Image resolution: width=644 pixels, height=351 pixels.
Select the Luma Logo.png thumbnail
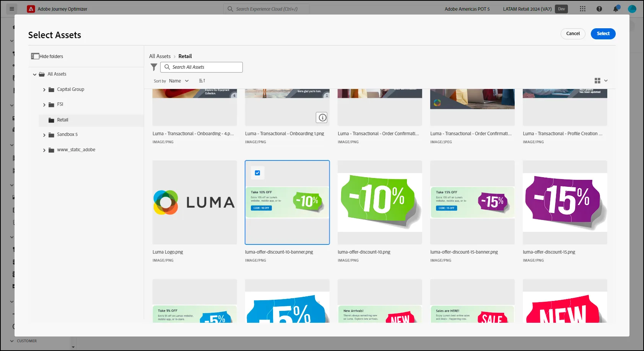[x=195, y=202]
